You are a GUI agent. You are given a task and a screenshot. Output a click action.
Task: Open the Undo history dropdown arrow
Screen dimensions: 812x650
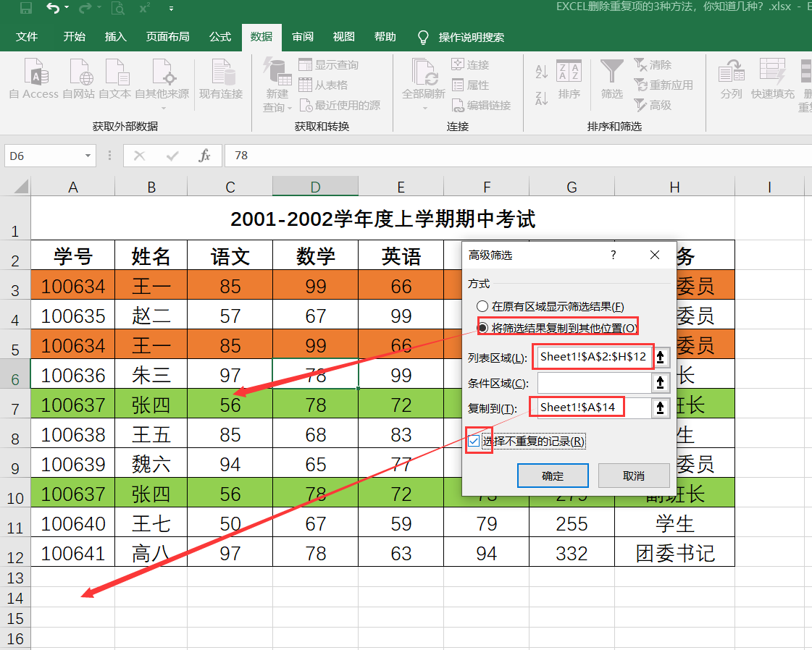(67, 8)
